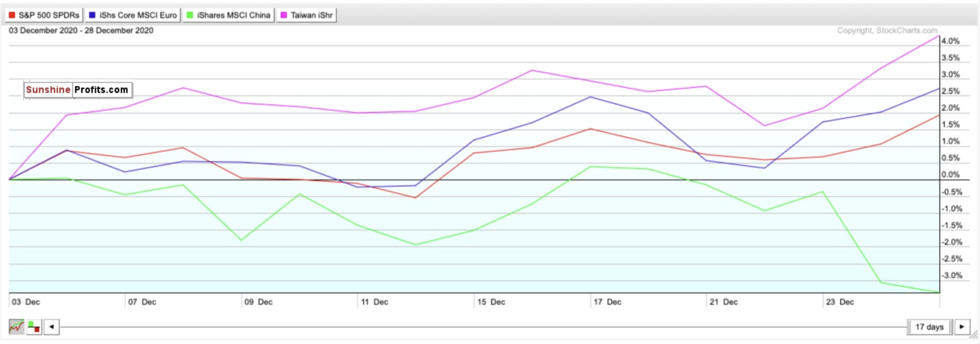This screenshot has width=980, height=344.
Task: Click the 11 Dec axis label
Action: [x=374, y=302]
